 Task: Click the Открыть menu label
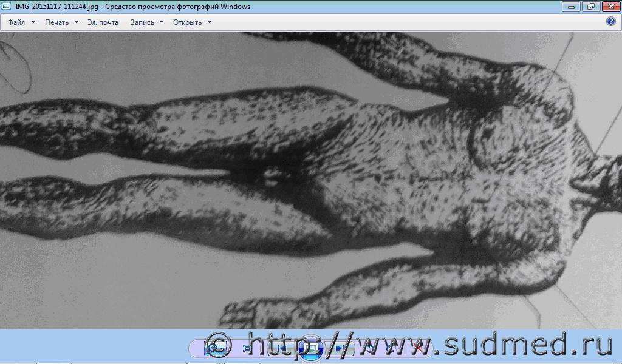[x=187, y=22]
